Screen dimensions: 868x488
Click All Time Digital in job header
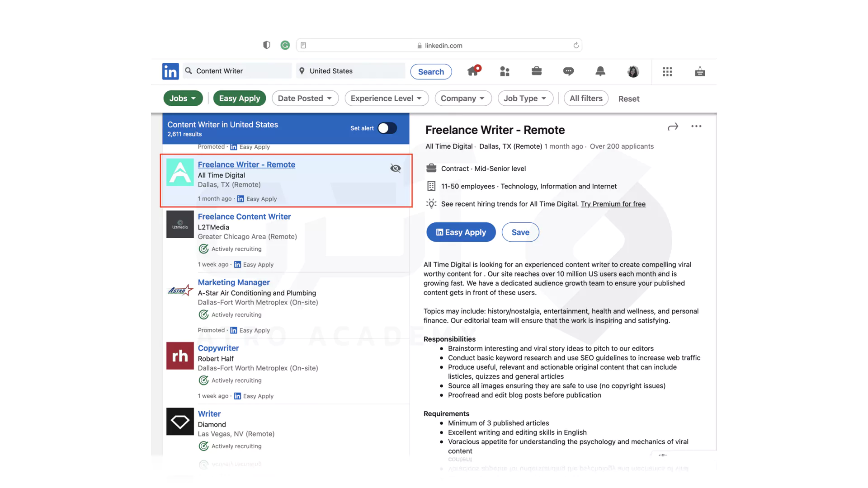click(x=449, y=146)
